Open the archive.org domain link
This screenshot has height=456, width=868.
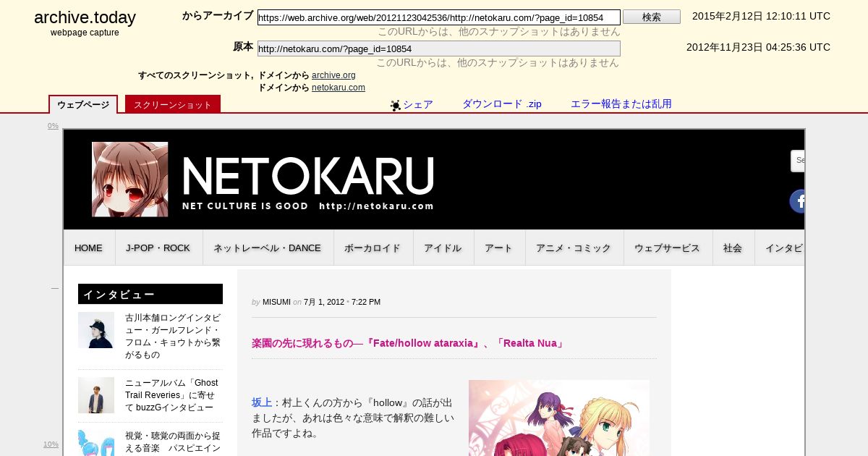(x=333, y=75)
